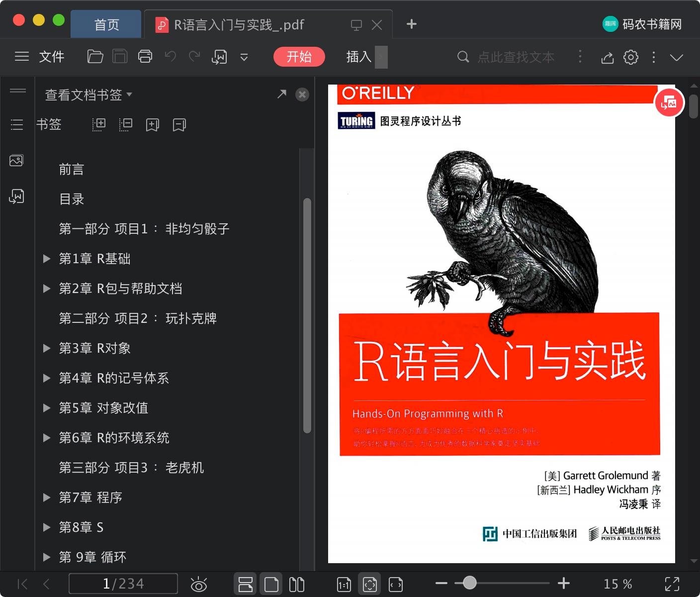
Task: Open the thumbnails sidebar icon
Action: click(16, 160)
